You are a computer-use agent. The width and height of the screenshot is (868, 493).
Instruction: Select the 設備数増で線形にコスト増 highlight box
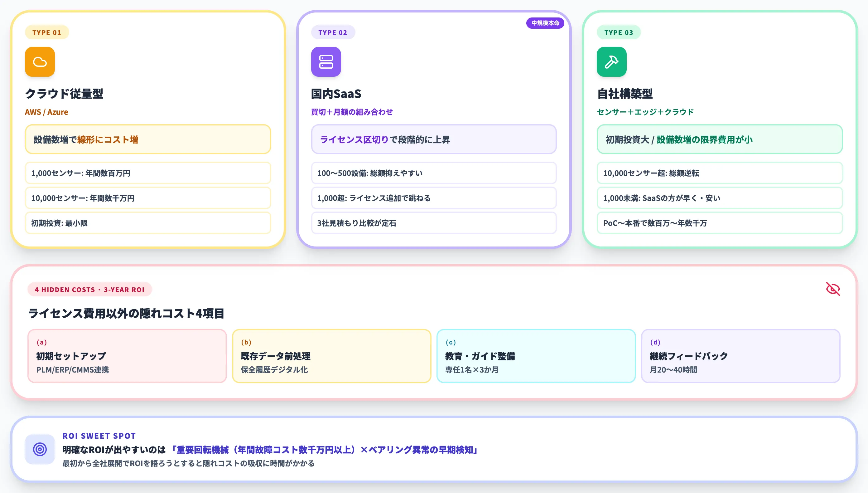(148, 139)
